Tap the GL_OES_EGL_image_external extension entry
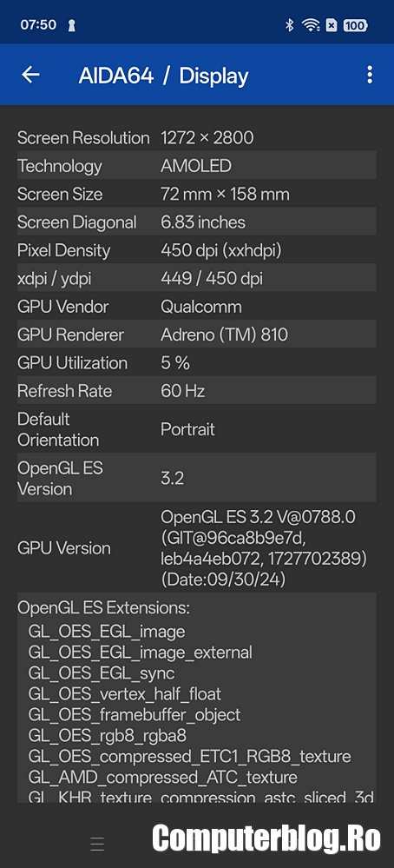Image resolution: width=394 pixels, height=868 pixels. point(141,653)
